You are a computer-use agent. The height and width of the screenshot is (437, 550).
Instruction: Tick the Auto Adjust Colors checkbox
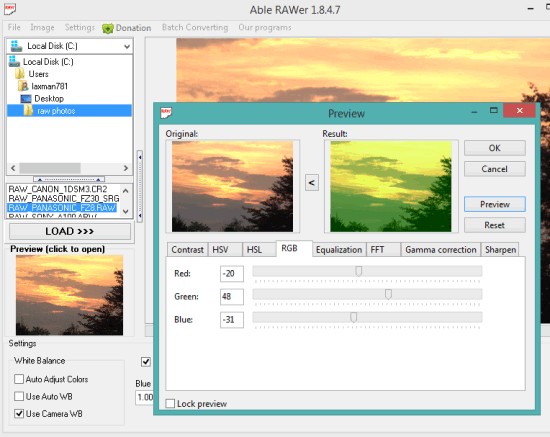(19, 379)
